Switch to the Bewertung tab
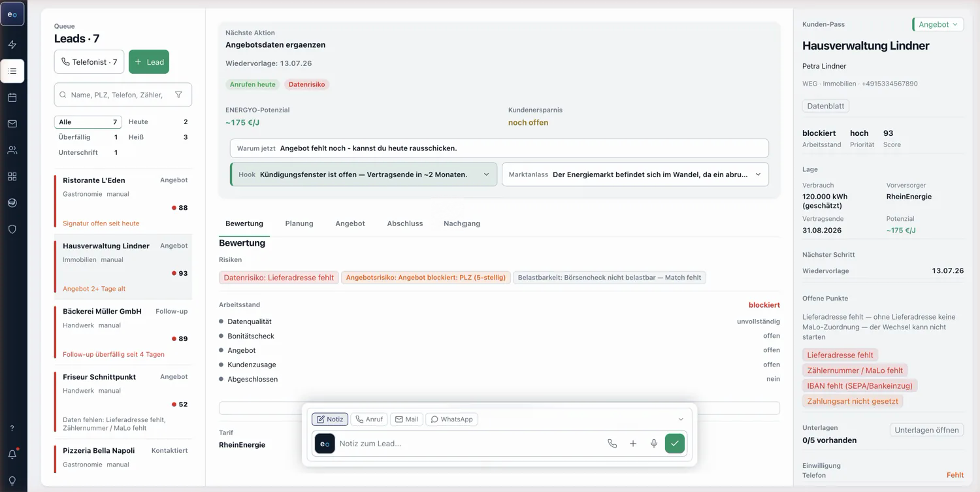This screenshot has height=492, width=980. coord(244,223)
